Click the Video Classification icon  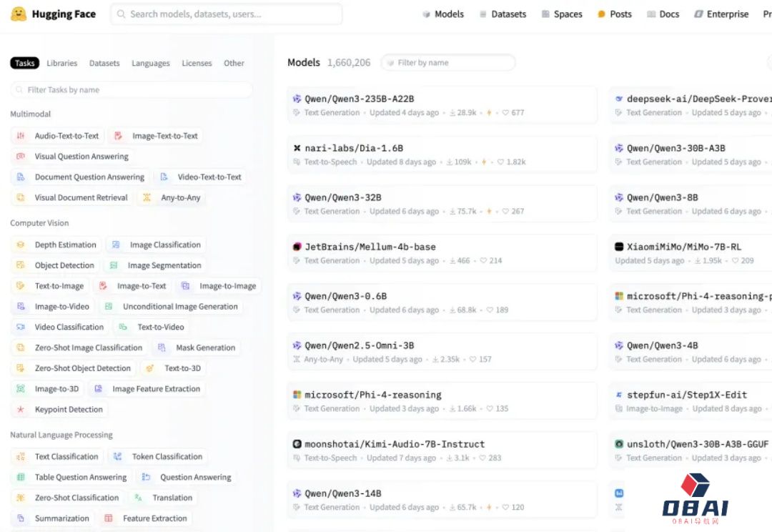pos(20,327)
